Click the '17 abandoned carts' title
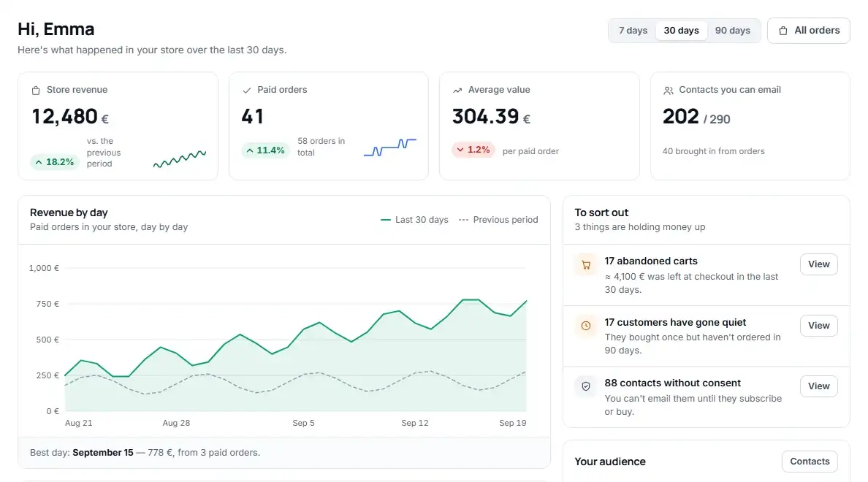Image resolution: width=868 pixels, height=482 pixels. (x=650, y=261)
